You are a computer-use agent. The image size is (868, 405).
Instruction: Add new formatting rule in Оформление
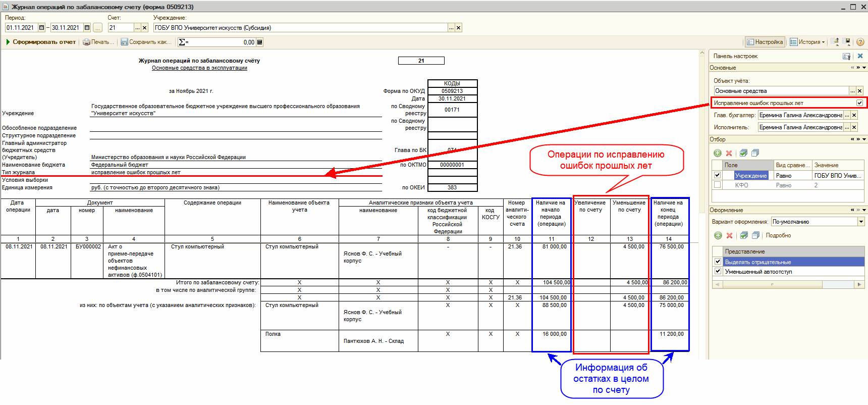click(718, 235)
